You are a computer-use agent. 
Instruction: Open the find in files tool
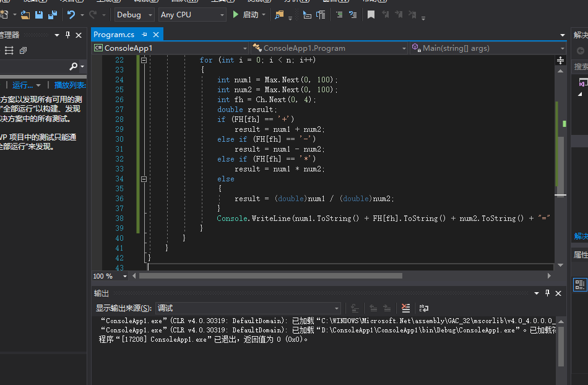[279, 15]
